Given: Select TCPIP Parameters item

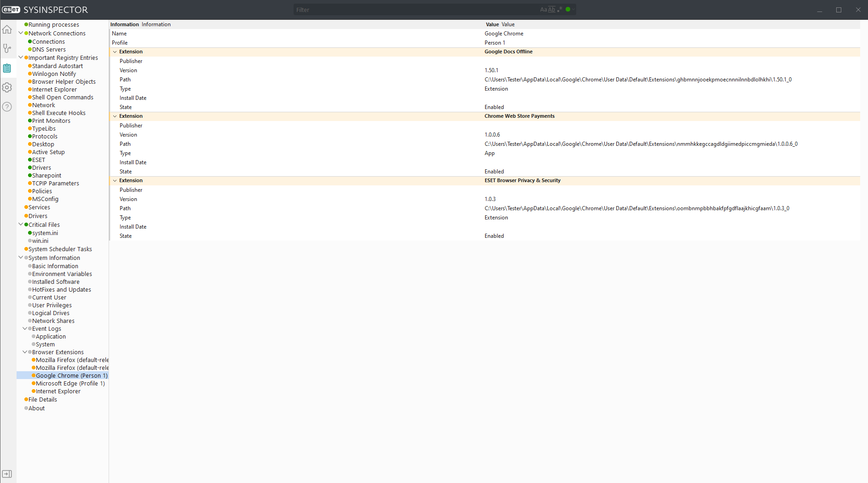Looking at the screenshot, I should point(56,184).
